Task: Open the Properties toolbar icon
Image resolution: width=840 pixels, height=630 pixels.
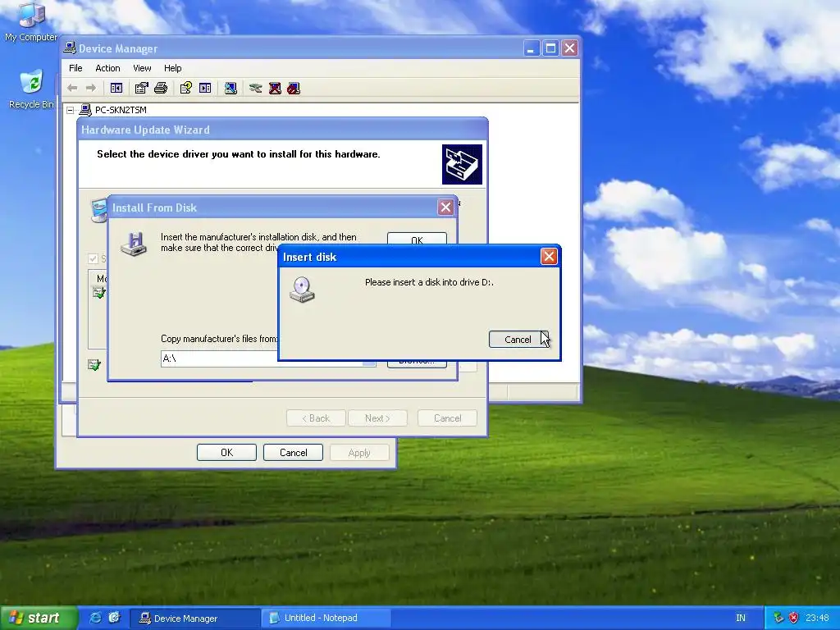Action: 141,88
